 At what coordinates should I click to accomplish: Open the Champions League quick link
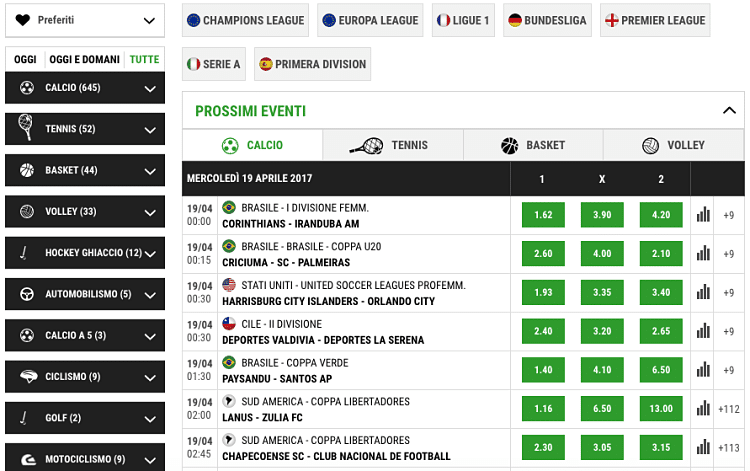click(246, 20)
